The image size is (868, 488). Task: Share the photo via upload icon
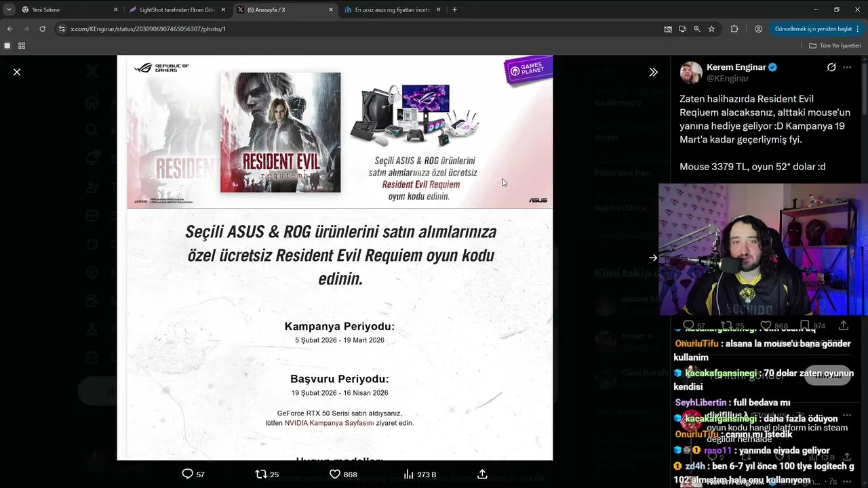tap(482, 474)
